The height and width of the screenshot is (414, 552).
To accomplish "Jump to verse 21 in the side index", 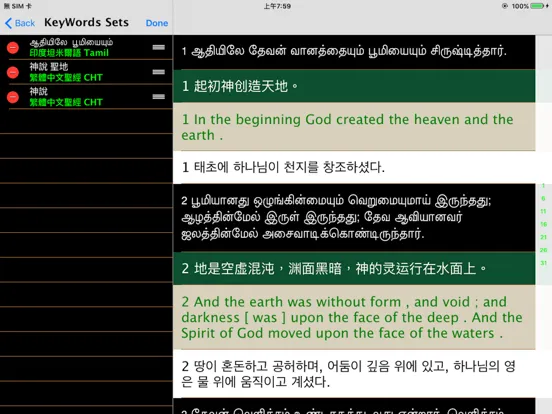I will [544, 237].
